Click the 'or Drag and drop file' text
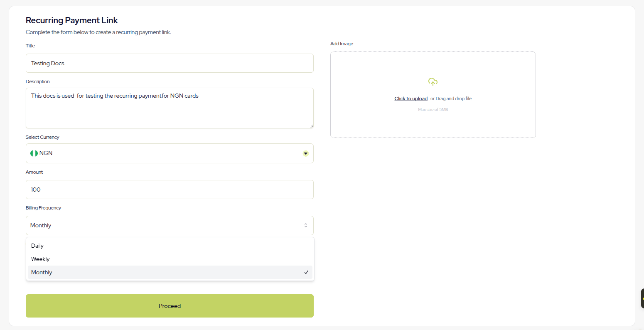Viewport: 644px width, 330px height. point(451,99)
